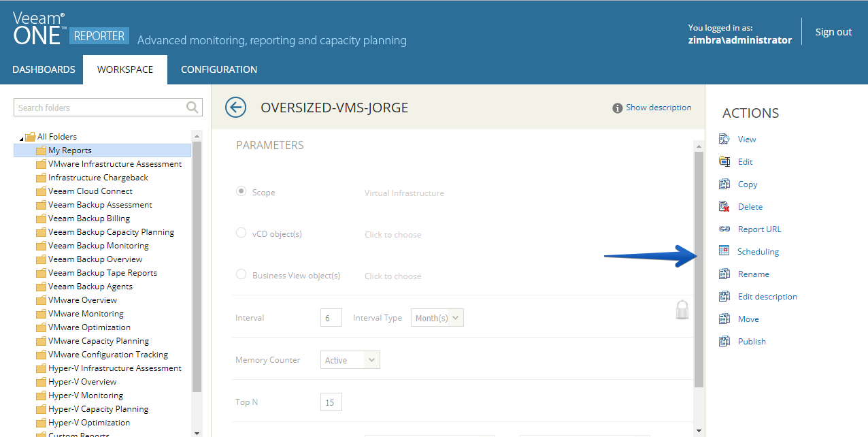Click the Edit description icon

tap(724, 296)
